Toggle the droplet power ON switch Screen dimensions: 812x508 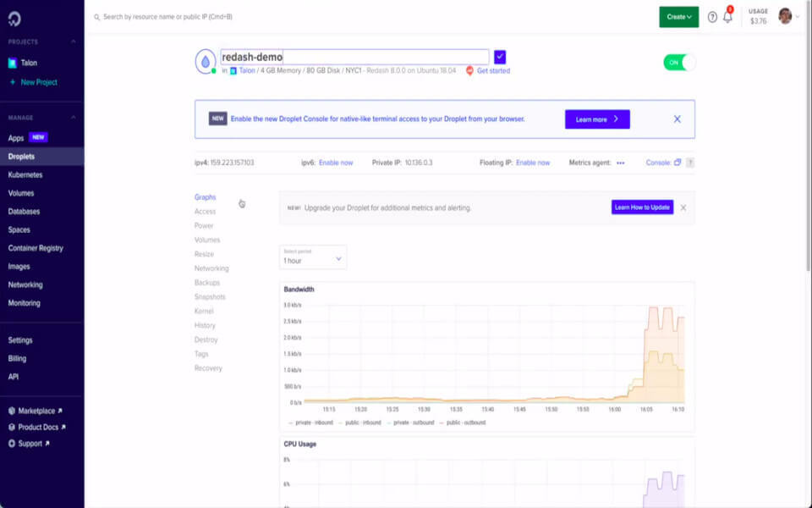pyautogui.click(x=679, y=62)
